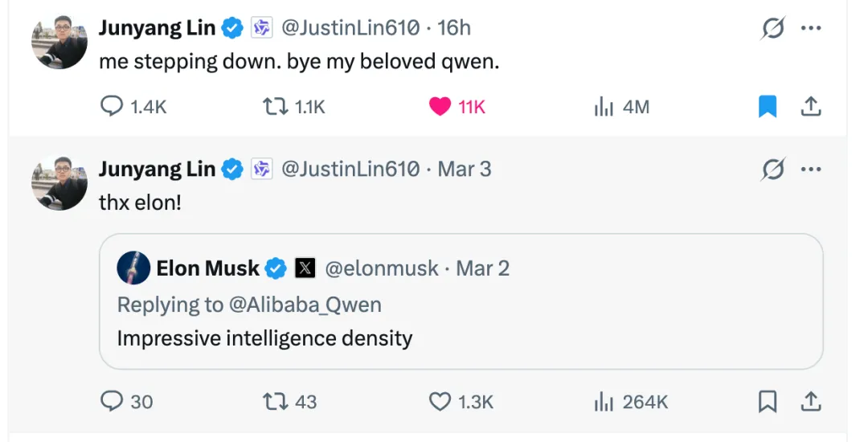Open the Grok icon on the first post

[772, 28]
